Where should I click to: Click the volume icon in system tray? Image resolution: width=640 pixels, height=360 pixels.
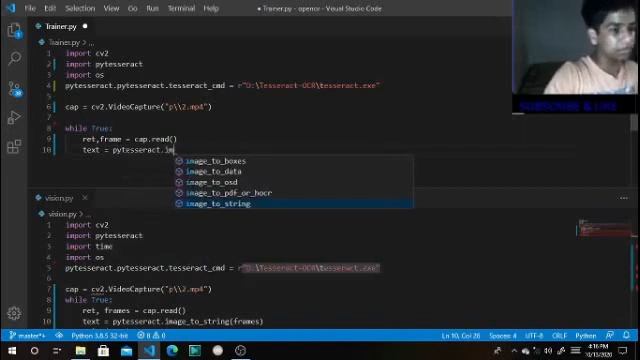(548, 351)
